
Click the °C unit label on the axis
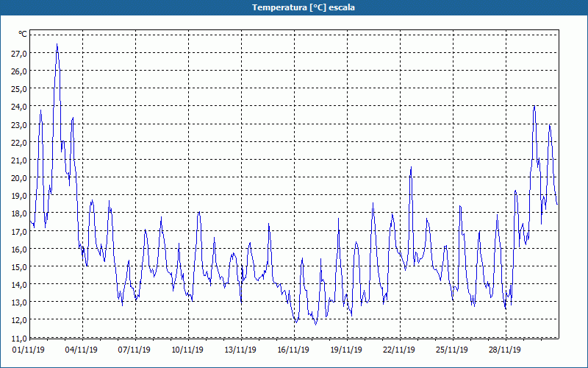point(23,34)
